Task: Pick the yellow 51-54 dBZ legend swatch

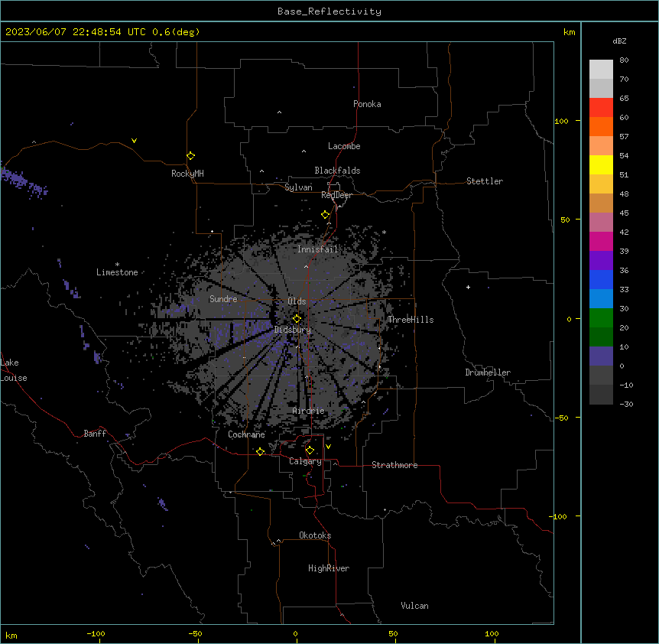Action: (x=601, y=164)
